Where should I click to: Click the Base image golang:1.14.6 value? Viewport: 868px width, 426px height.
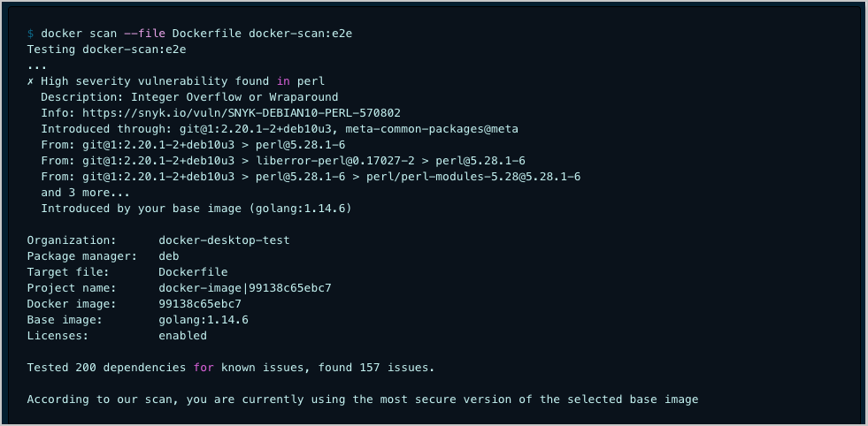tap(204, 320)
